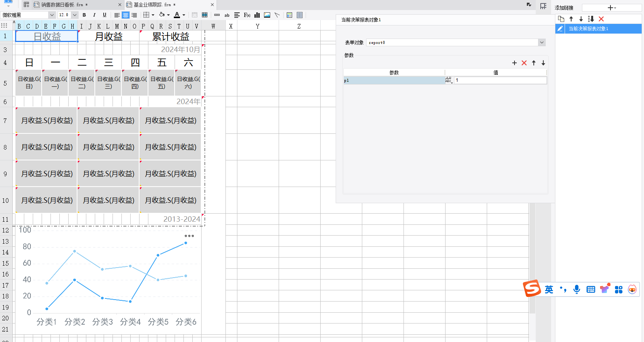Open 表单对象 report0 dropdown

click(542, 42)
